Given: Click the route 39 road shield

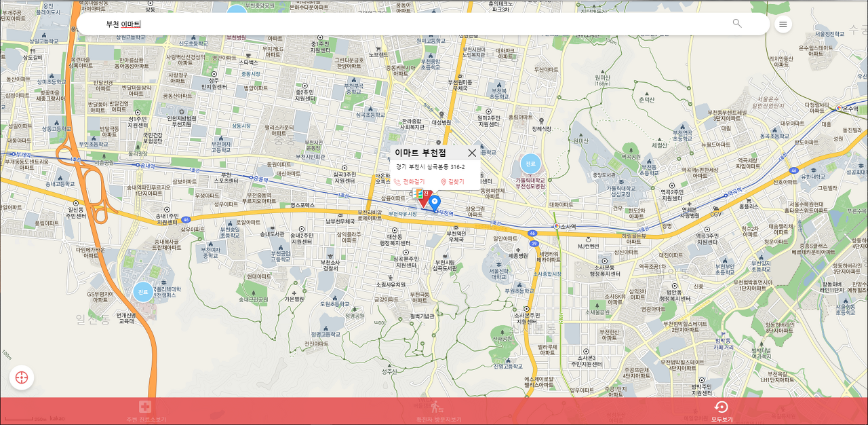Looking at the screenshot, I should 534,243.
